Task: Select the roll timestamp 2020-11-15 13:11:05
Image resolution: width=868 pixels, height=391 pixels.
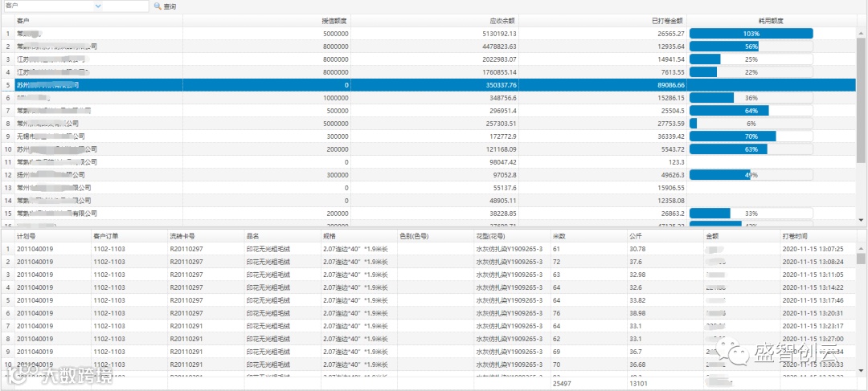Action: click(x=813, y=275)
